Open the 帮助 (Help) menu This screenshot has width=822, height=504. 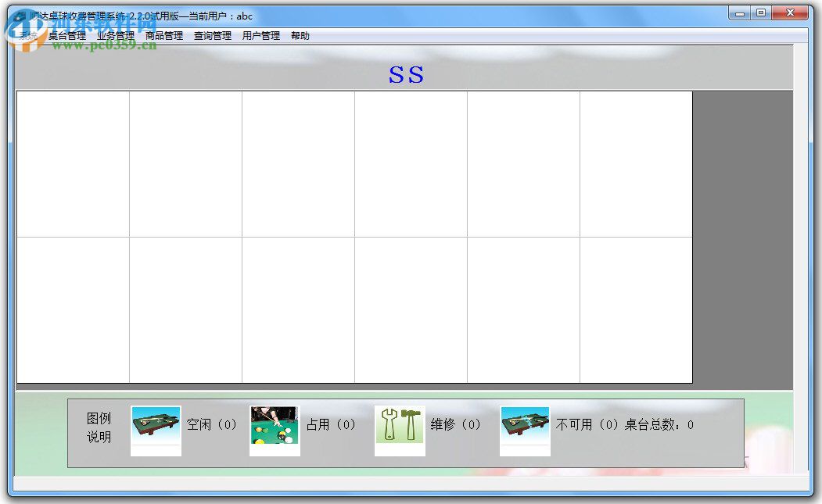(x=300, y=34)
